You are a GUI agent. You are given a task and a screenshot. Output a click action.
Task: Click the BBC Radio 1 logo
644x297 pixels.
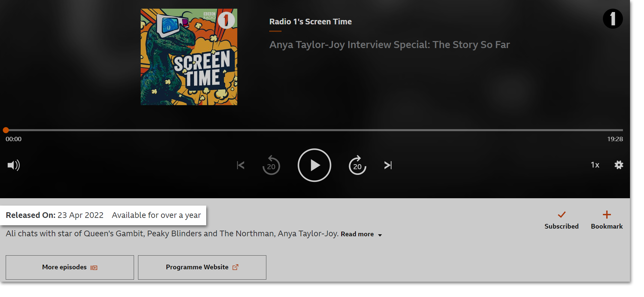[x=613, y=19]
